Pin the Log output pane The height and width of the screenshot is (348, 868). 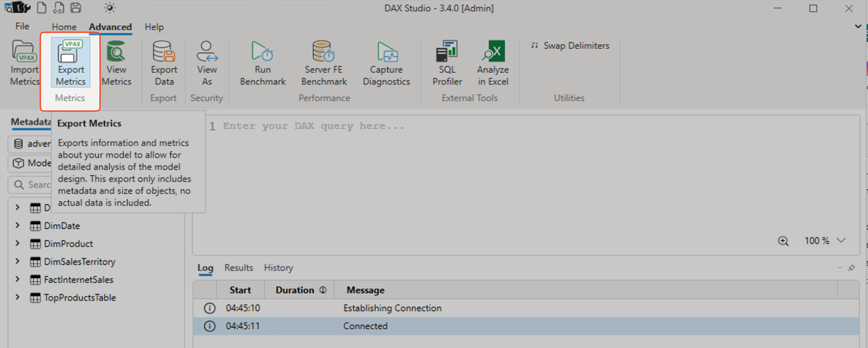[852, 268]
